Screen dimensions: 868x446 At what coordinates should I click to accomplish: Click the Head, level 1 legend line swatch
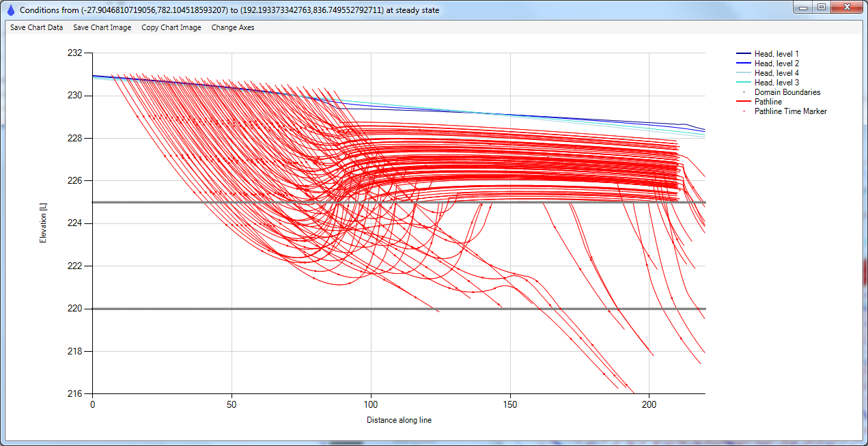coord(743,54)
